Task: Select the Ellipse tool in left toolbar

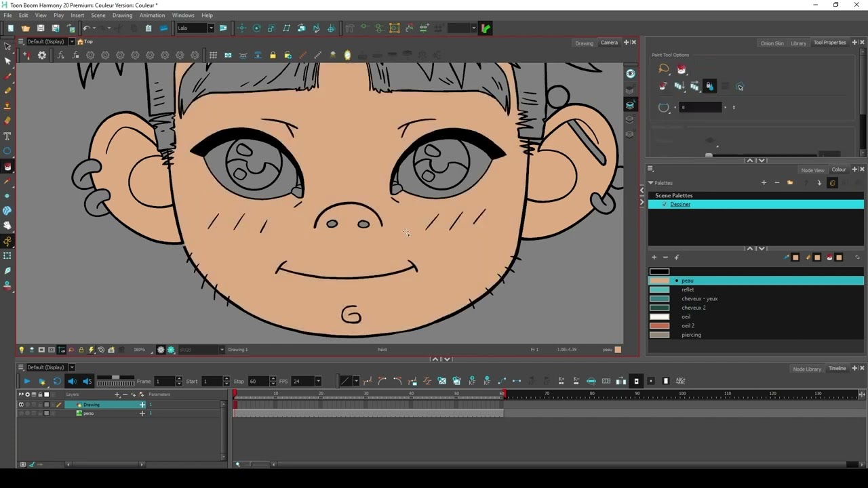Action: pyautogui.click(x=7, y=151)
